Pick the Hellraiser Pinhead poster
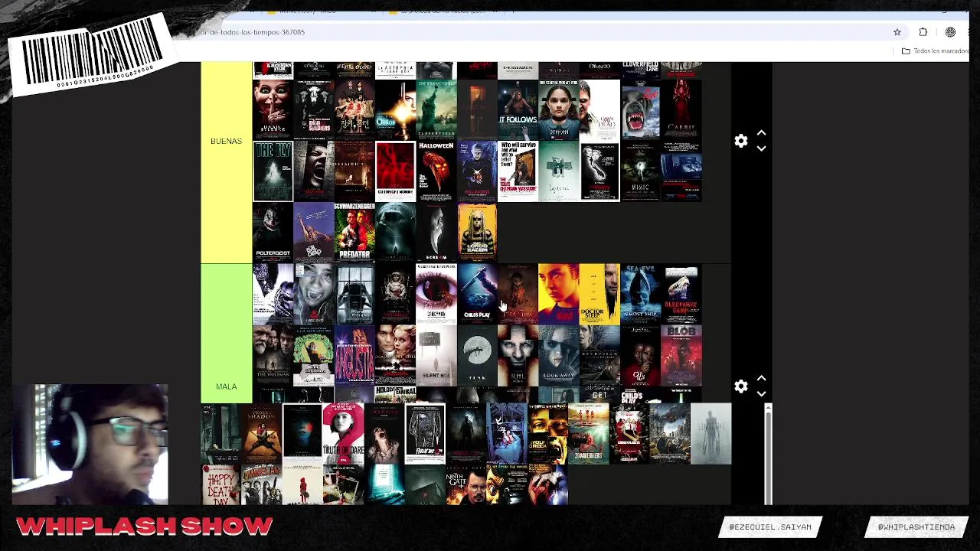 coord(476,171)
